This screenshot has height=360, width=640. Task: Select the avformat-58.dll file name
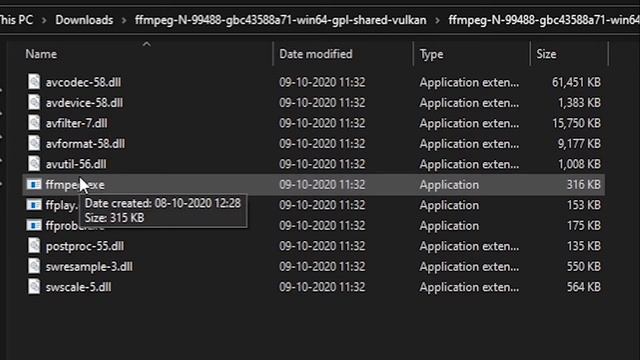point(85,144)
